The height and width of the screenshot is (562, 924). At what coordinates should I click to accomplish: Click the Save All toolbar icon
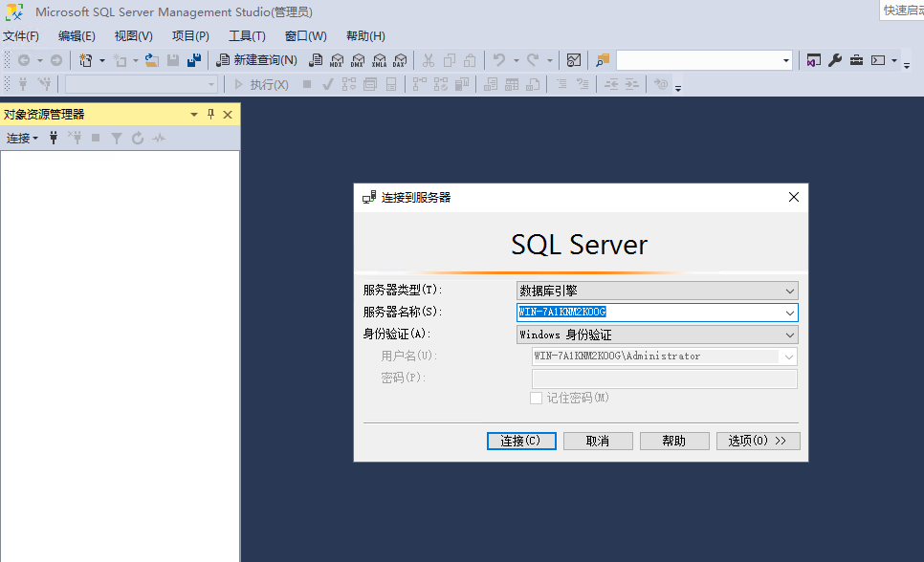click(194, 60)
